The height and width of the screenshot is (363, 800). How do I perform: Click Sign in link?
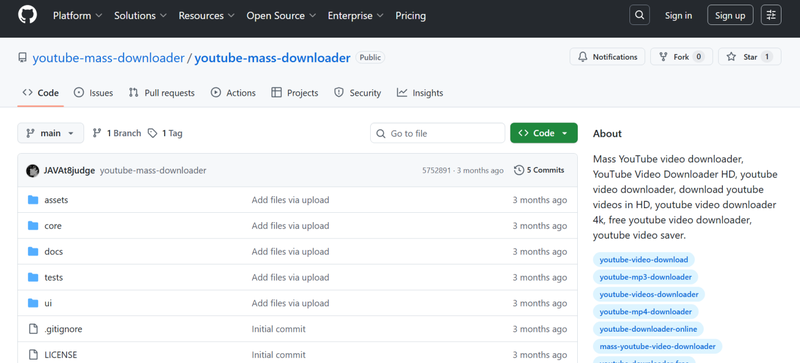pos(679,15)
